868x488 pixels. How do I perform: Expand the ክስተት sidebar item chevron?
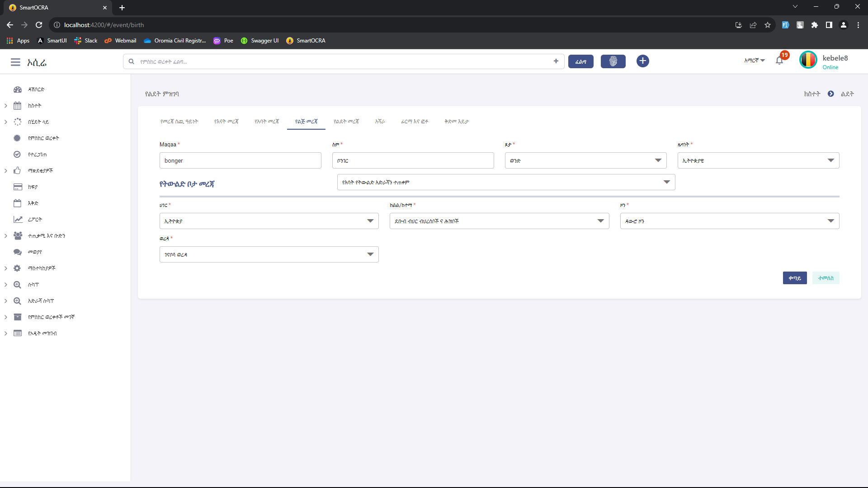(x=6, y=106)
